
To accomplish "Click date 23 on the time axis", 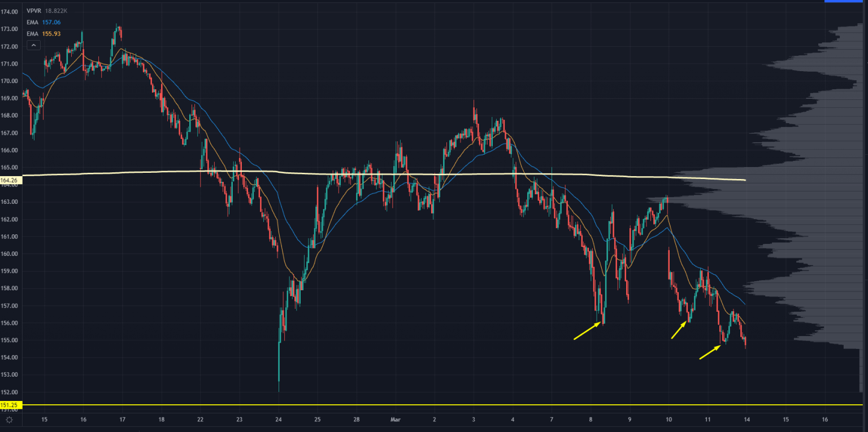I will [x=239, y=420].
